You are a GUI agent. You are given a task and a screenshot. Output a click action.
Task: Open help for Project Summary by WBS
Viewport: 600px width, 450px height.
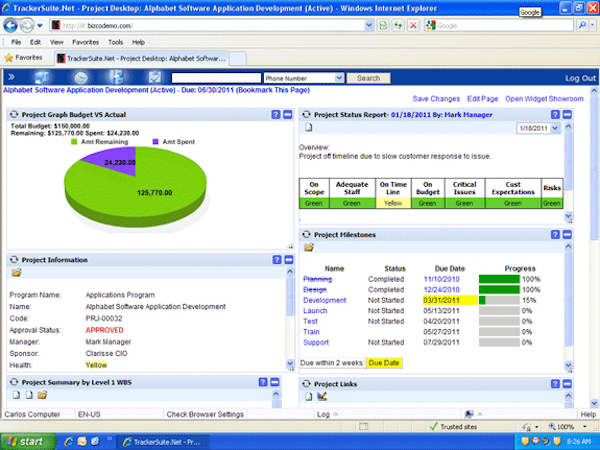coord(263,382)
